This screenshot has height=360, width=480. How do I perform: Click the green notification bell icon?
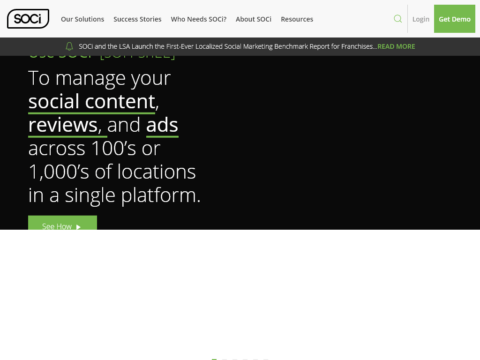pos(69,46)
